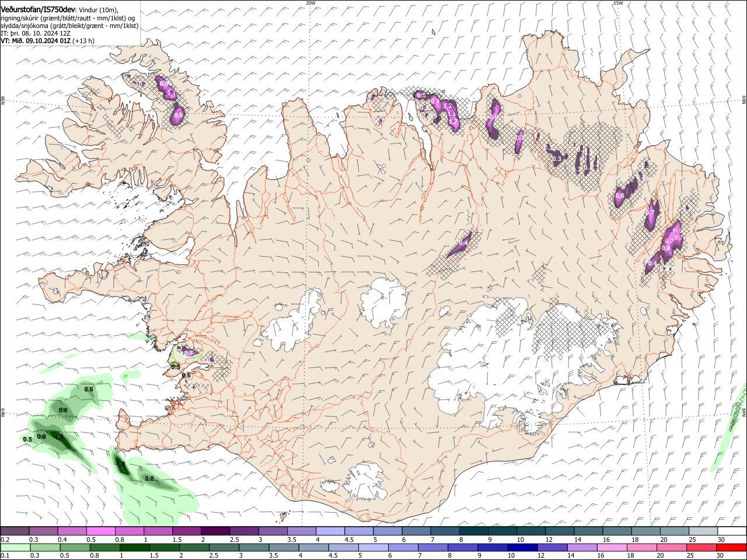This screenshot has height=560, width=747.
Task: Click the 0.8 value in the southern green rain band
Action: [149, 478]
